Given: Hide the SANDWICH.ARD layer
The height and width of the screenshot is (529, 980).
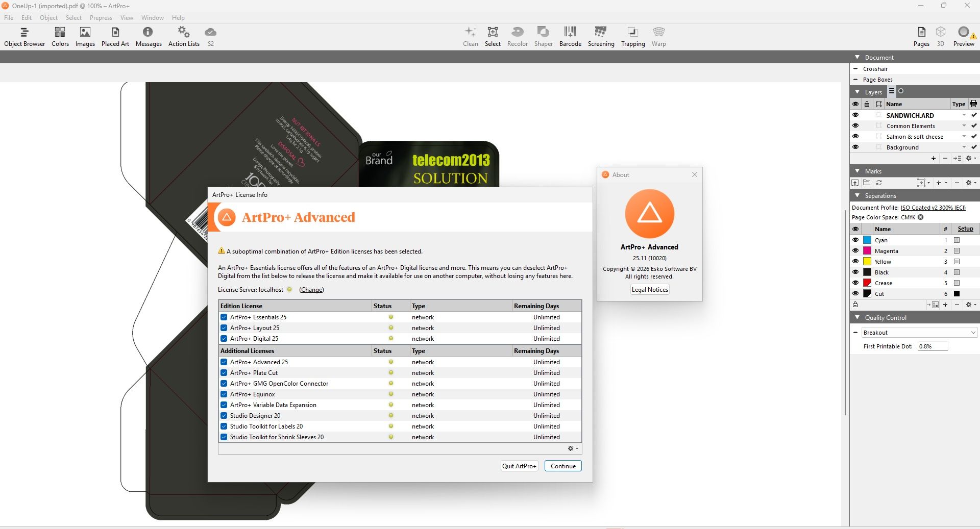Looking at the screenshot, I should [855, 115].
